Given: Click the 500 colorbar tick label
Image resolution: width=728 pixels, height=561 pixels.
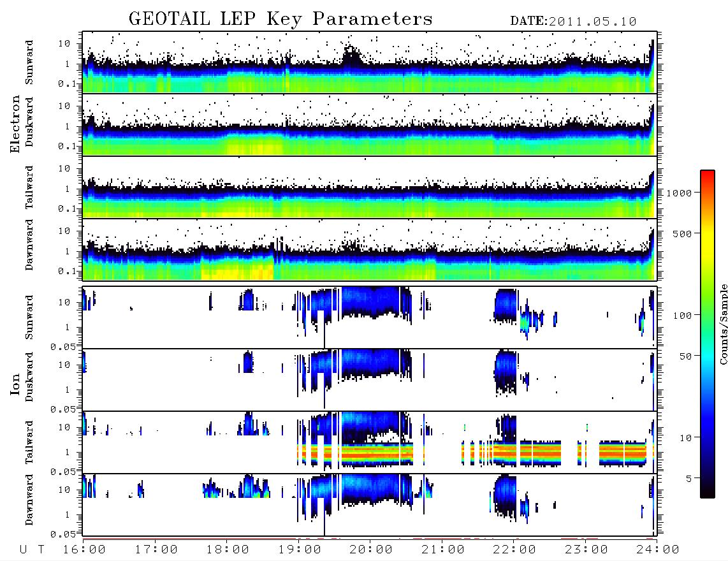Looking at the screenshot, I should point(683,233).
